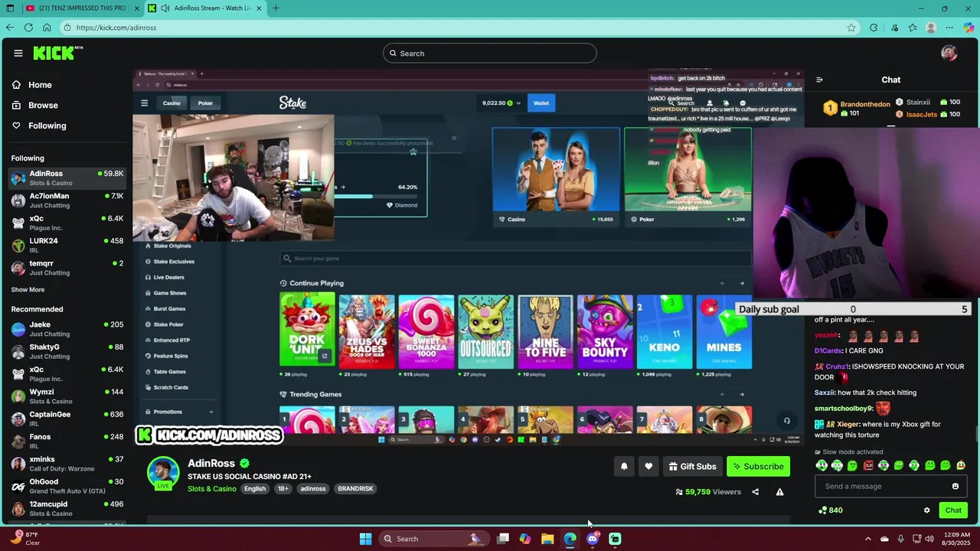This screenshot has width=980, height=551.
Task: Open the Kick user profile avatar
Action: 949,53
